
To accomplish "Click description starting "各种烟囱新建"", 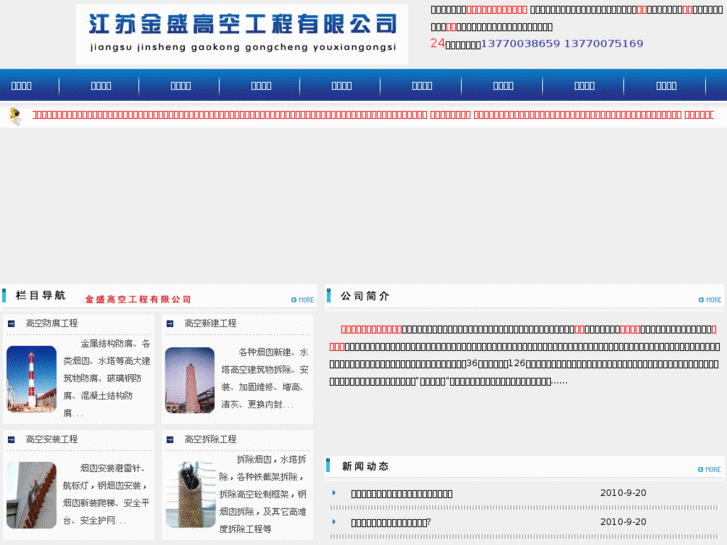I will pyautogui.click(x=265, y=378).
